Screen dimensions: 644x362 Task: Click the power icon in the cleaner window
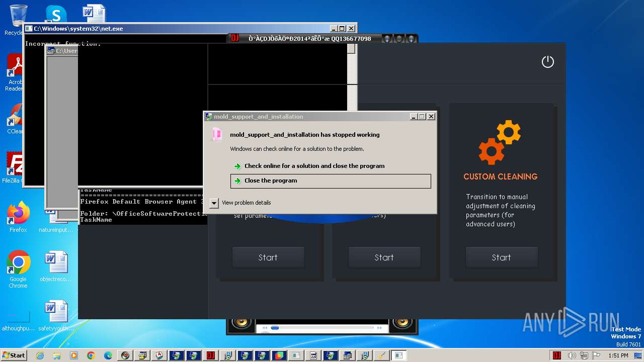click(x=547, y=61)
